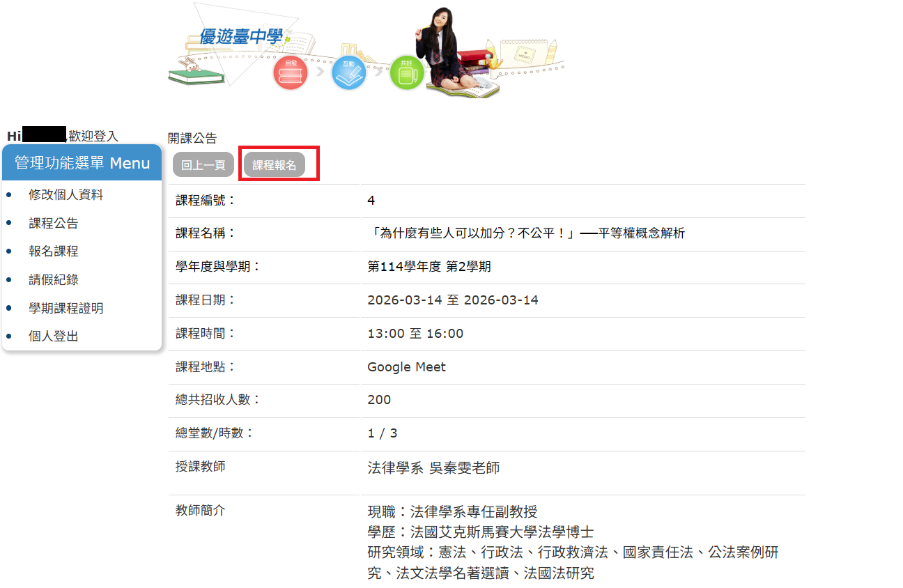Click the time 13:00 至 16:00
This screenshot has height=588, width=903.
click(x=415, y=334)
